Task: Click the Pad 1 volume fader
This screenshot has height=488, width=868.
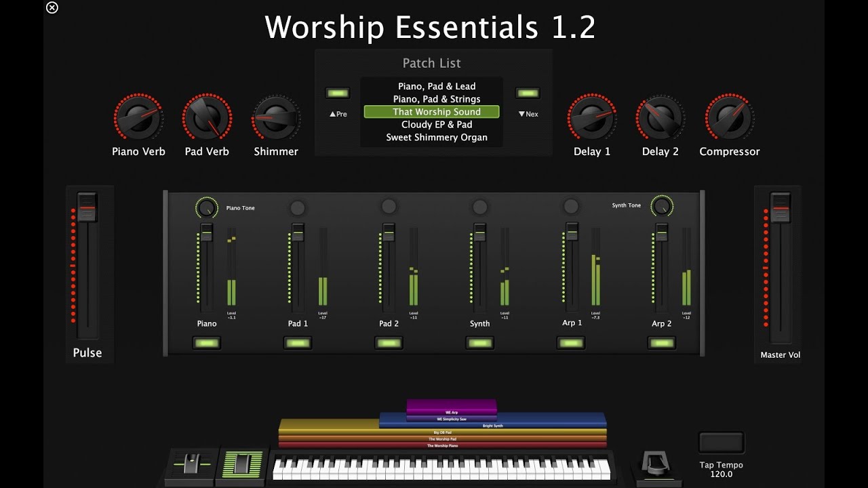Action: pos(298,232)
